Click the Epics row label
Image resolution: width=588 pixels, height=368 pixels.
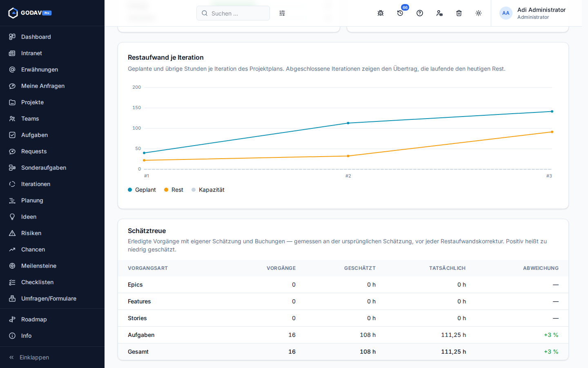135,285
